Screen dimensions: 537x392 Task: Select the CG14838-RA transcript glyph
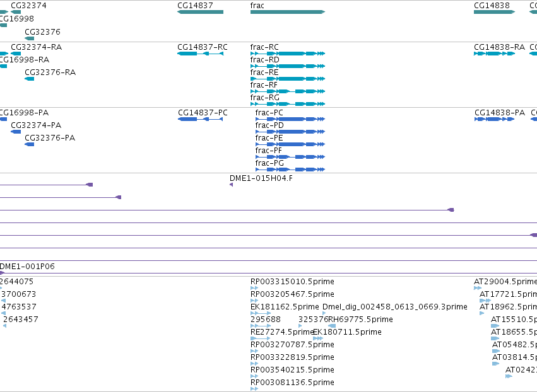[494, 54]
